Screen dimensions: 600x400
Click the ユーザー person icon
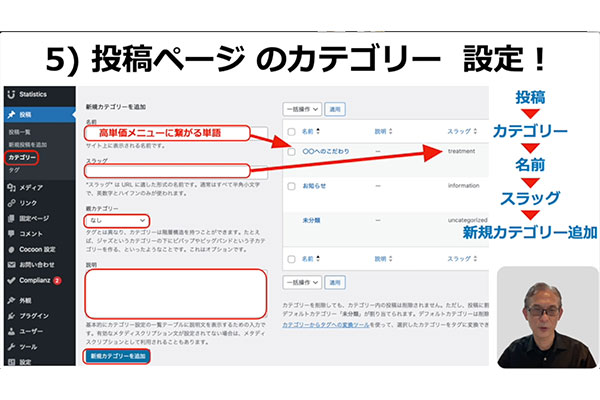[x=11, y=331]
